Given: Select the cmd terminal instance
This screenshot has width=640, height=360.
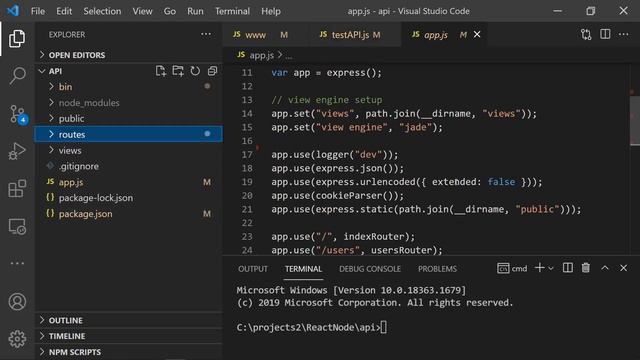Looking at the screenshot, I should pyautogui.click(x=512, y=268).
